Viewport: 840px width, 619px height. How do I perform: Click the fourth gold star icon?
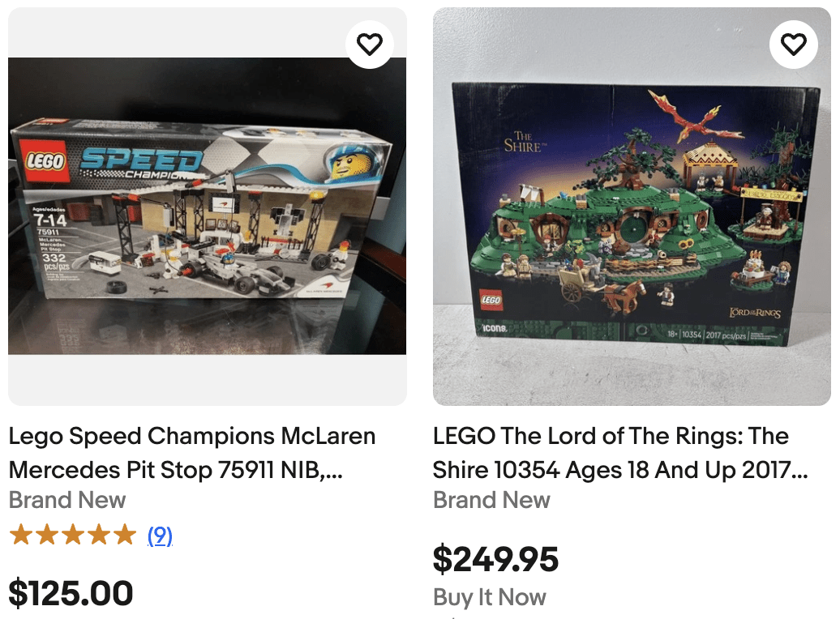[x=98, y=534]
